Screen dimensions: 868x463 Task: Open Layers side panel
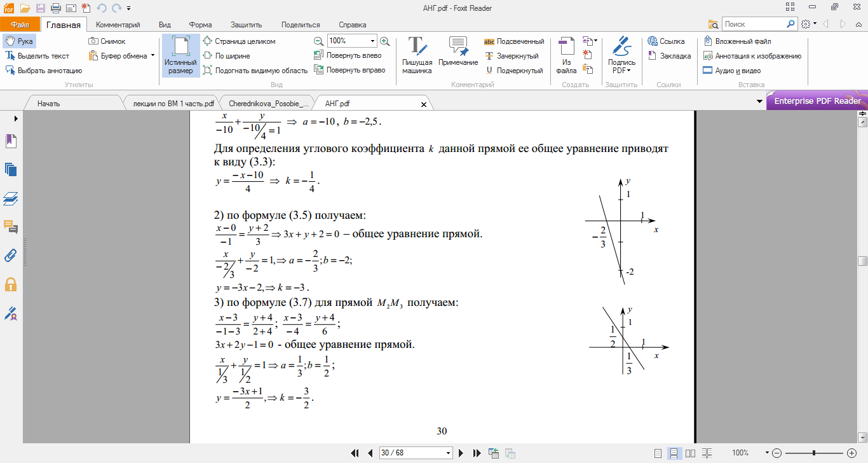pyautogui.click(x=11, y=198)
